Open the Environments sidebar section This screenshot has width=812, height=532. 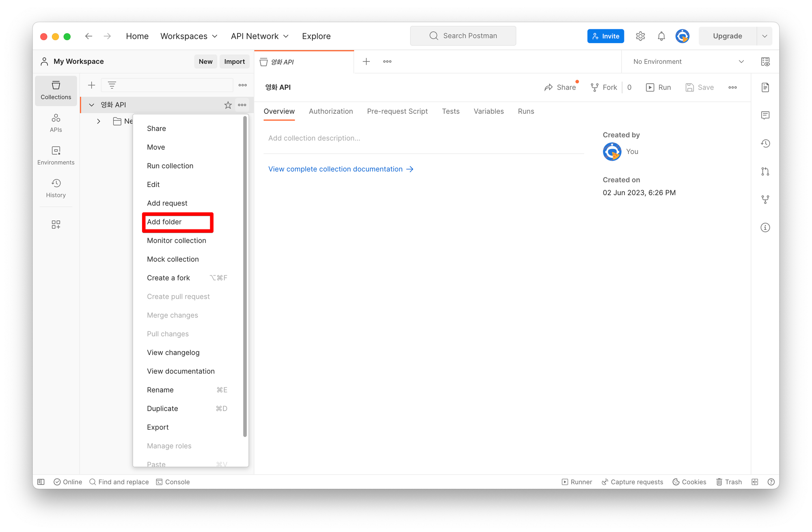point(56,156)
